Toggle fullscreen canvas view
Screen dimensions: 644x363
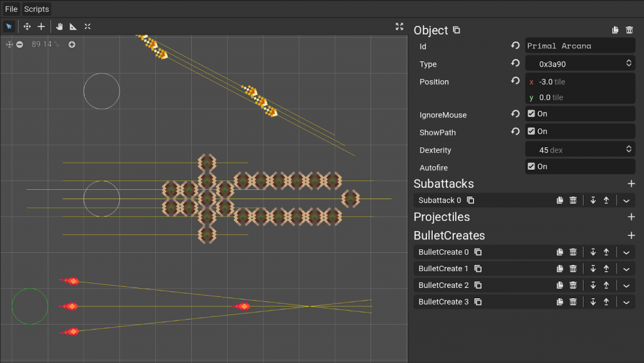(399, 26)
